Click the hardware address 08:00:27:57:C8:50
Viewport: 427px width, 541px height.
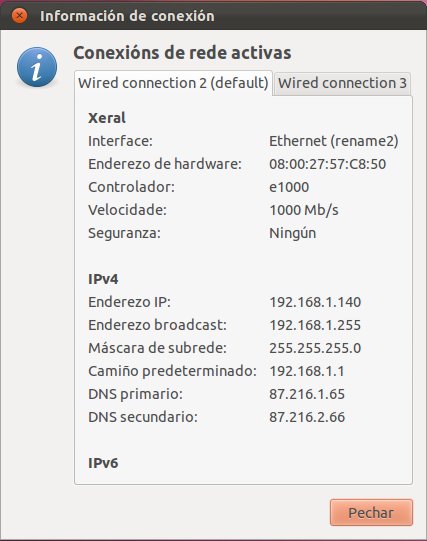[x=327, y=164]
